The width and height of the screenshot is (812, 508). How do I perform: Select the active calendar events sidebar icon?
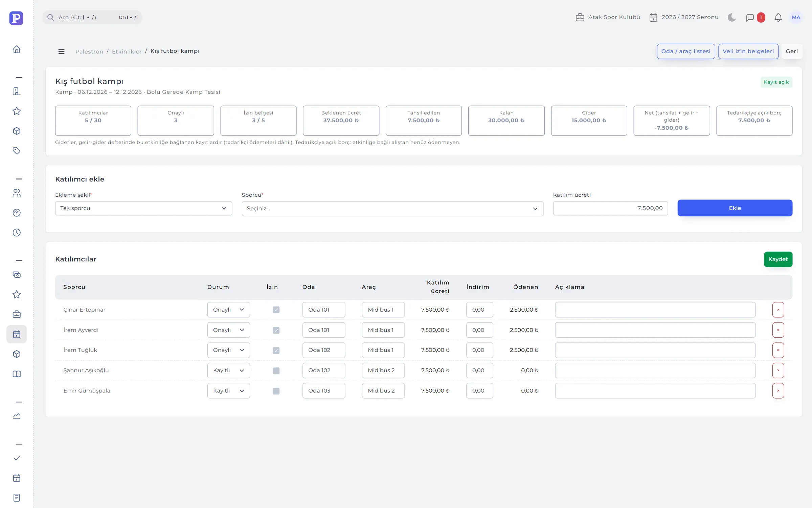point(17,334)
